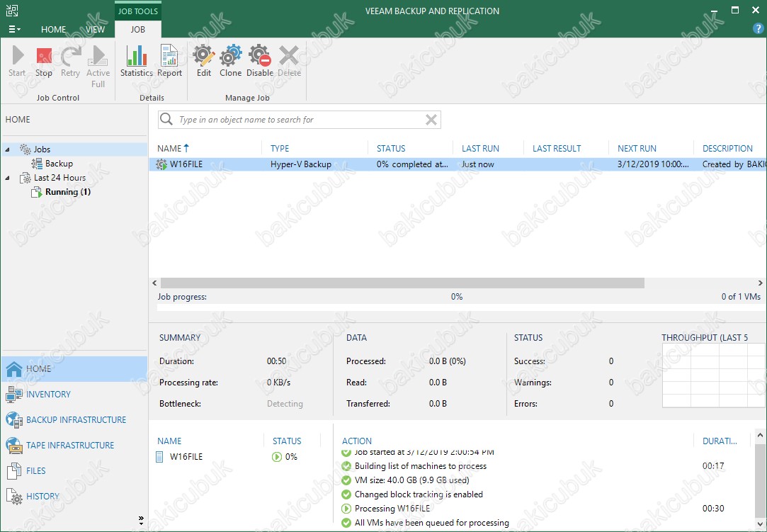Click the 0% running status of W16FILE
This screenshot has height=532, width=767.
[x=285, y=457]
